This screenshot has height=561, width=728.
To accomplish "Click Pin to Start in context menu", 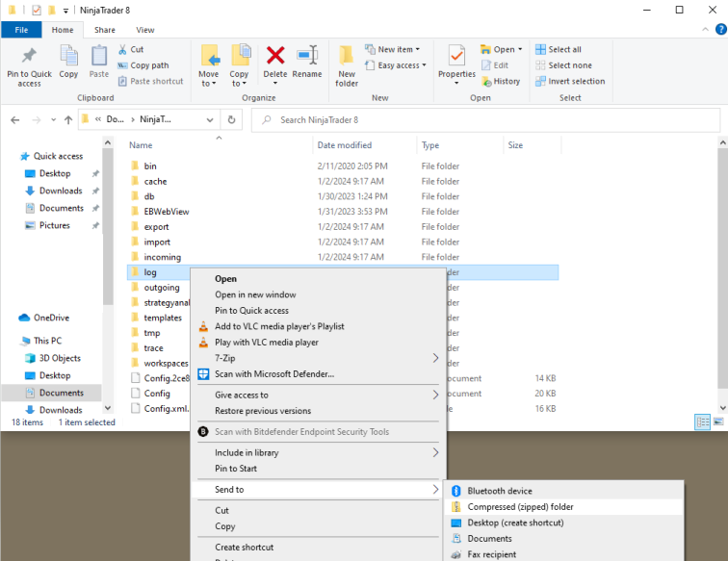I will point(318,469).
